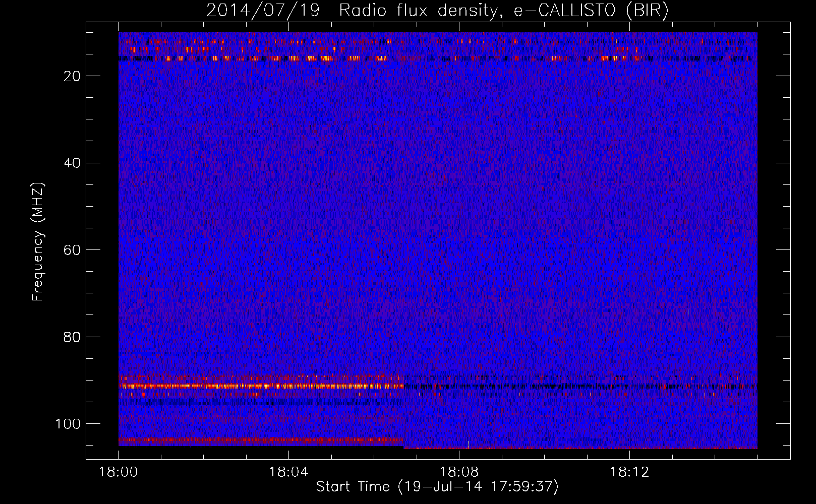Click the 40 frequency tick label

[x=73, y=163]
